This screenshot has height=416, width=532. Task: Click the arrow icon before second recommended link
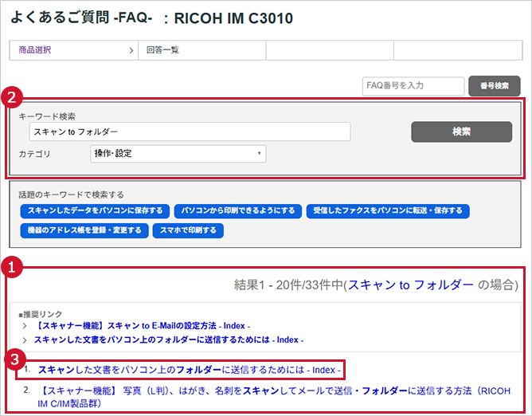coord(25,339)
